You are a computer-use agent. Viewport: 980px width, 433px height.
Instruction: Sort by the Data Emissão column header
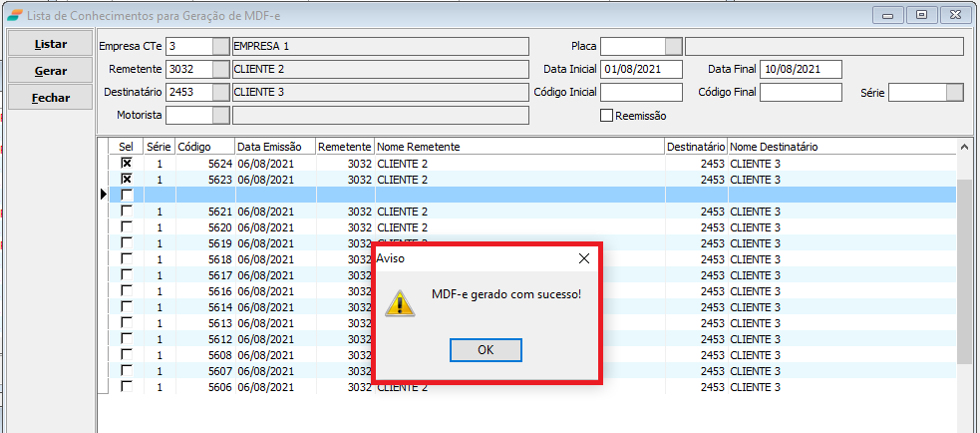pyautogui.click(x=274, y=147)
